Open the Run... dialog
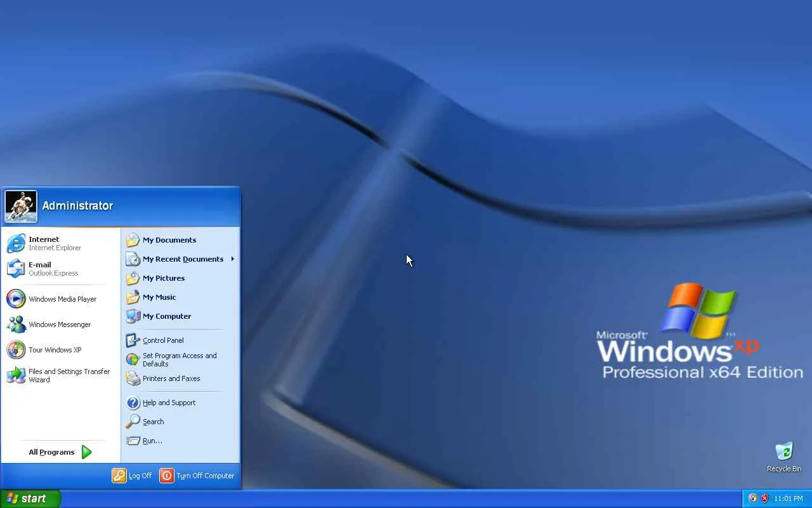The height and width of the screenshot is (508, 812). click(180, 441)
